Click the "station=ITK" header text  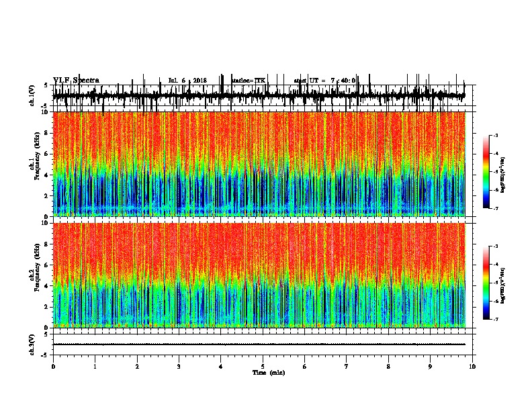click(x=249, y=81)
